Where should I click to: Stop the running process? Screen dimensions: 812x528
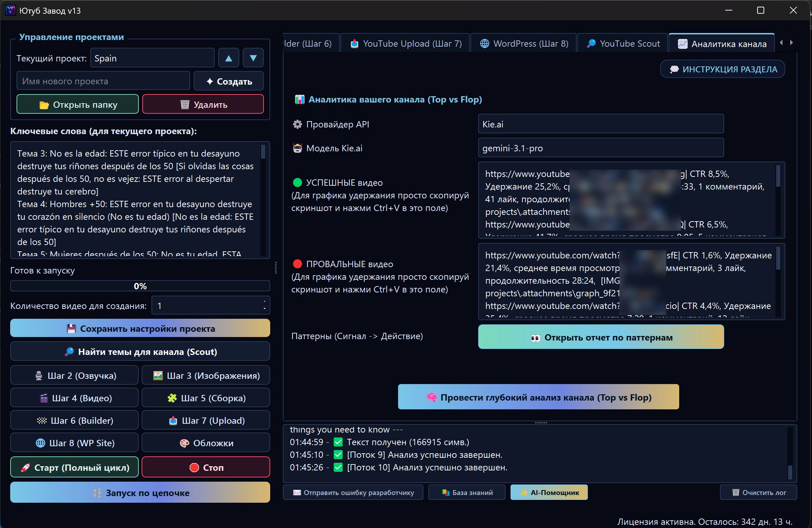tap(206, 467)
